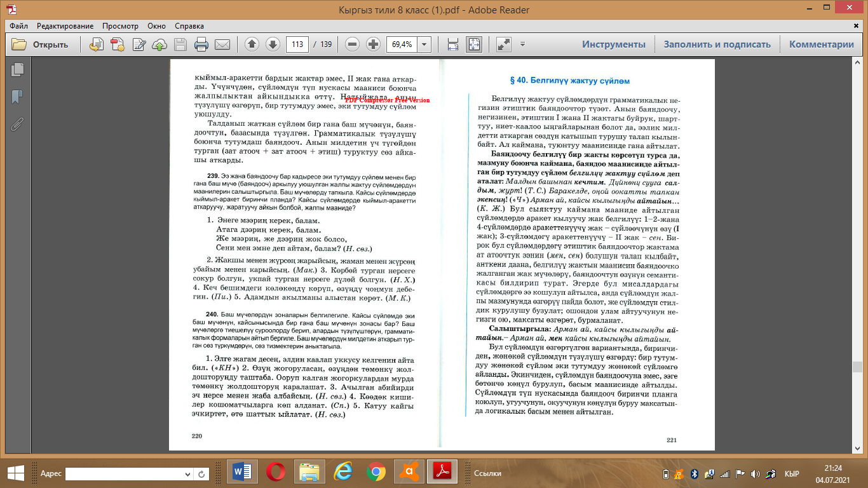
Task: Open the toolbar customize small arrow
Action: coord(522,44)
